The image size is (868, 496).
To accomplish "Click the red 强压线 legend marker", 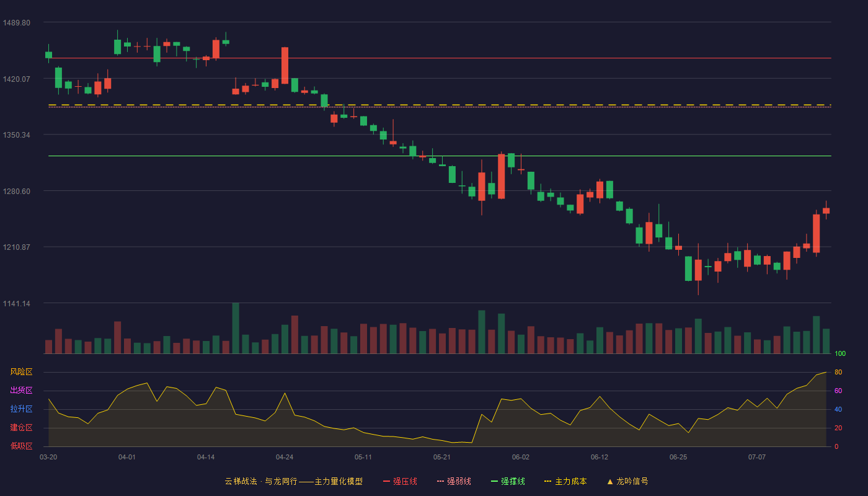I will click(386, 481).
